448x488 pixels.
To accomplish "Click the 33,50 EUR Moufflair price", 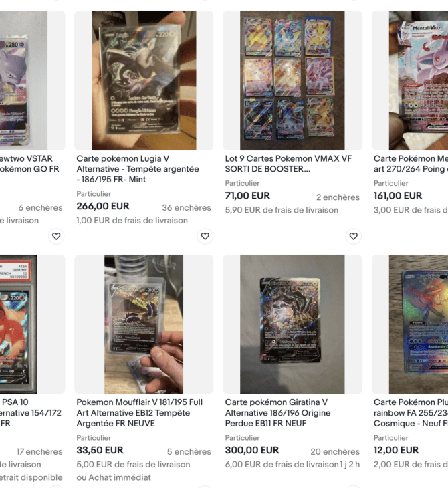I will 100,450.
